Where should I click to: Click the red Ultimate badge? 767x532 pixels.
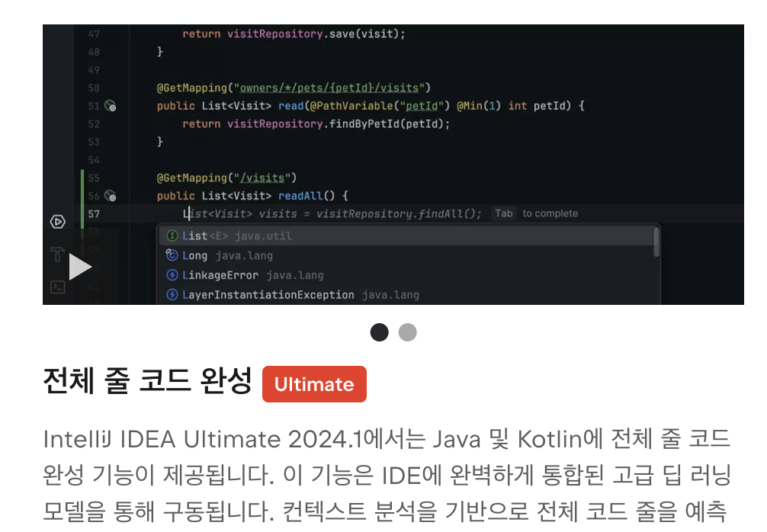[x=314, y=384]
